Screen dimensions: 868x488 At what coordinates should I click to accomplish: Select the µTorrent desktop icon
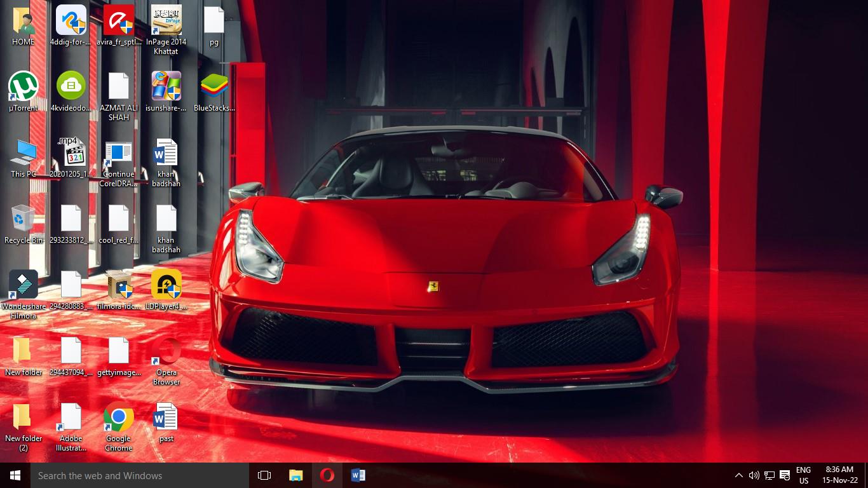pos(24,86)
